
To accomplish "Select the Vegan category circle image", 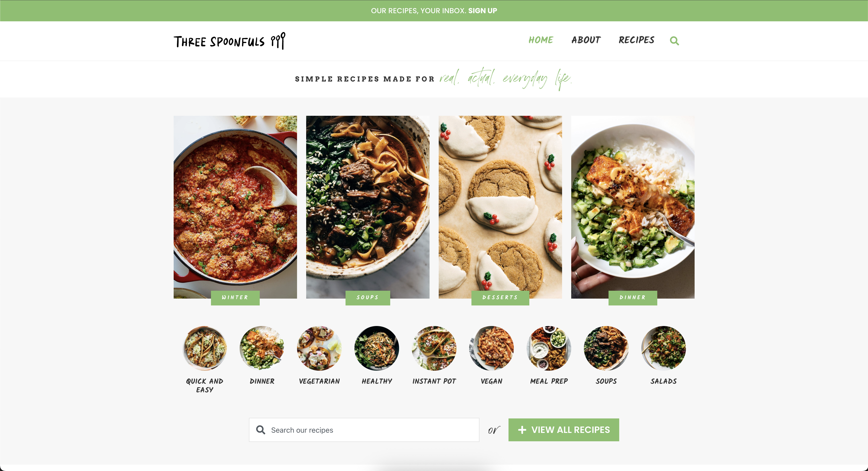I will coord(491,348).
